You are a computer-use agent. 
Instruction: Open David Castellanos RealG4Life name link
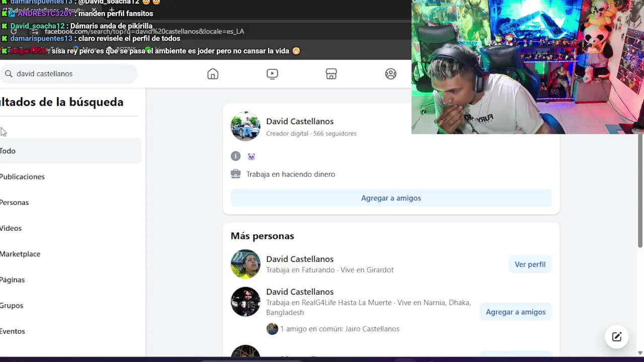[x=300, y=292]
